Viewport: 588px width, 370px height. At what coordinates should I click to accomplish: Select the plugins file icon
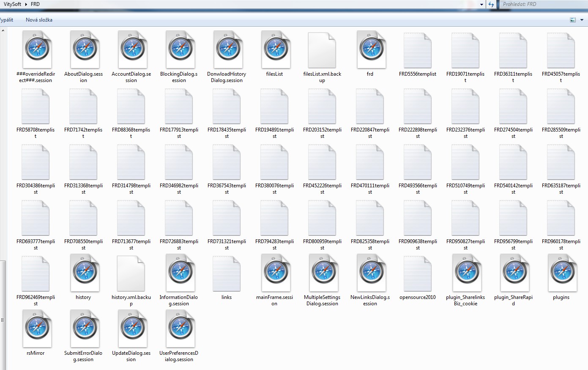[561, 273]
